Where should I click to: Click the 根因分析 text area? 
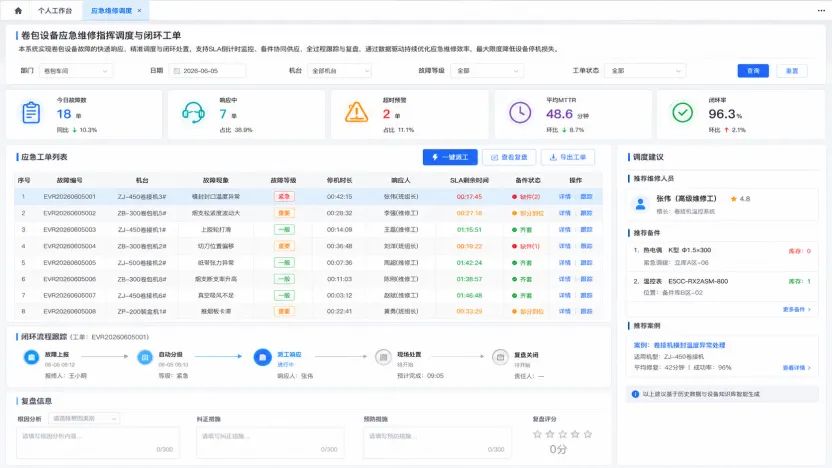pyautogui.click(x=98, y=443)
